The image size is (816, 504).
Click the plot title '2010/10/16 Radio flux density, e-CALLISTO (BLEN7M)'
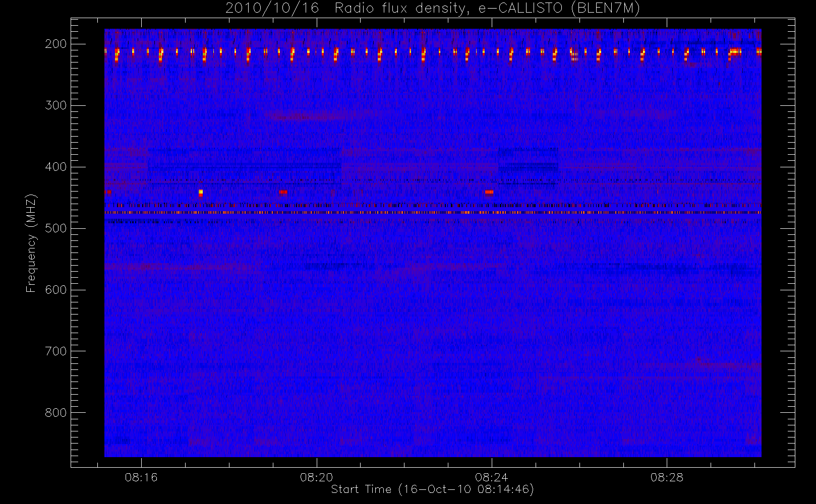click(433, 9)
